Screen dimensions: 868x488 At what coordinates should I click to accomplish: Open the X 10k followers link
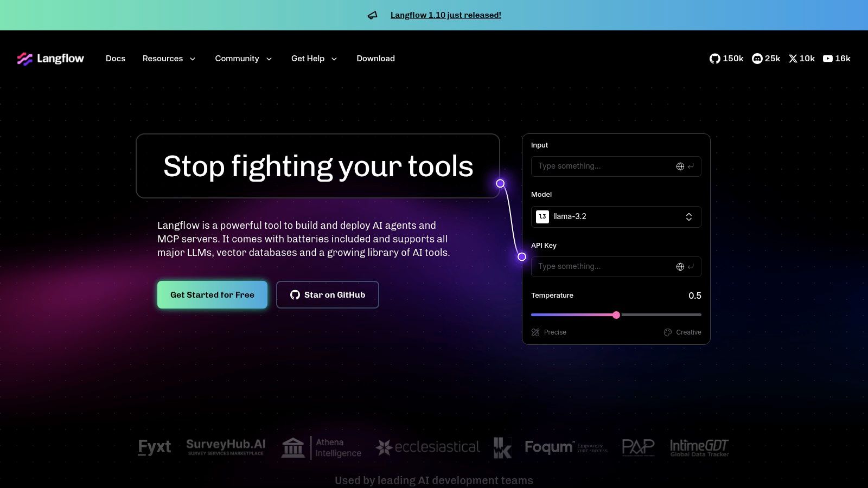coord(802,59)
